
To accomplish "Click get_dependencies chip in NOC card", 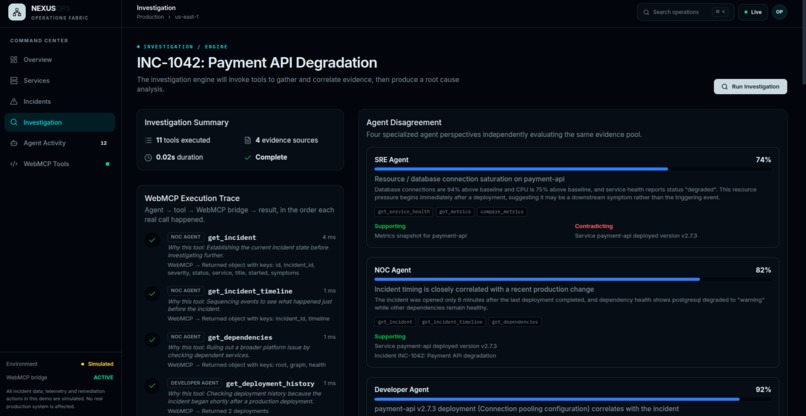I will point(515,322).
